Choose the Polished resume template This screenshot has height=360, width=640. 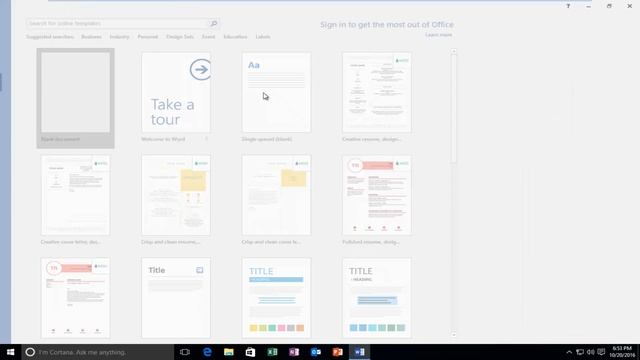pos(377,195)
